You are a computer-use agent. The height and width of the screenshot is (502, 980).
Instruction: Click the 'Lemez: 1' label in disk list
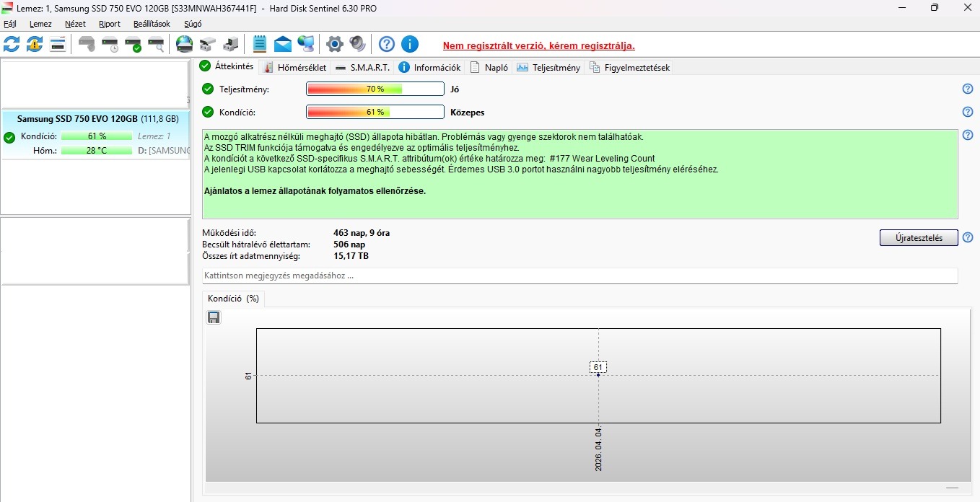click(x=154, y=136)
